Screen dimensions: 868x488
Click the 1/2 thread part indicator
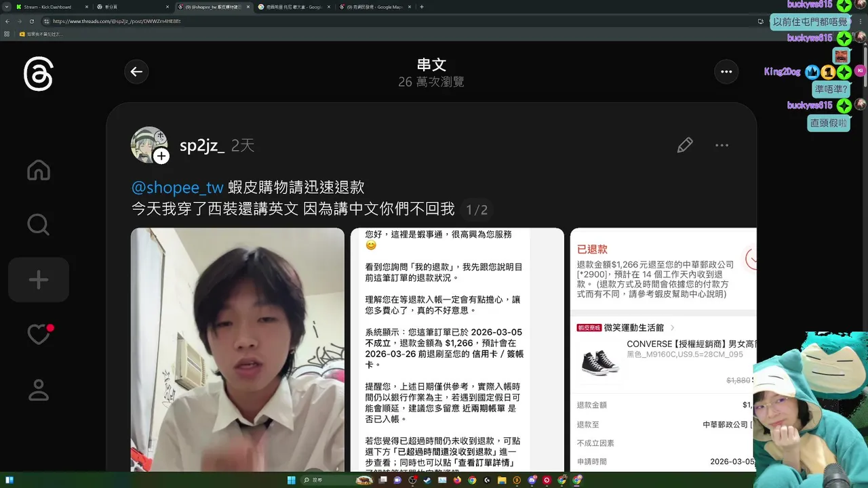click(x=477, y=210)
